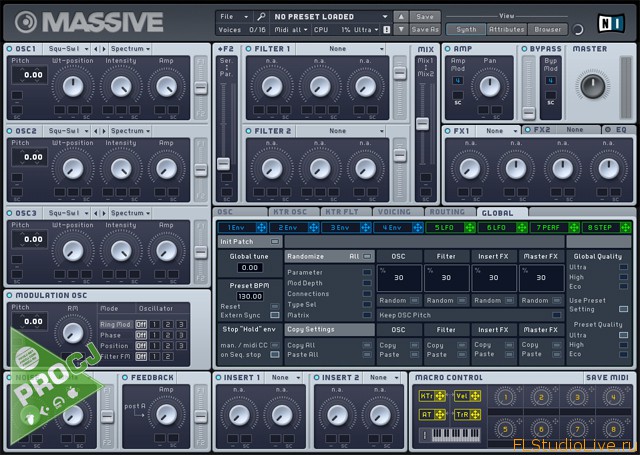Select previous preset with up arrow

point(401,17)
